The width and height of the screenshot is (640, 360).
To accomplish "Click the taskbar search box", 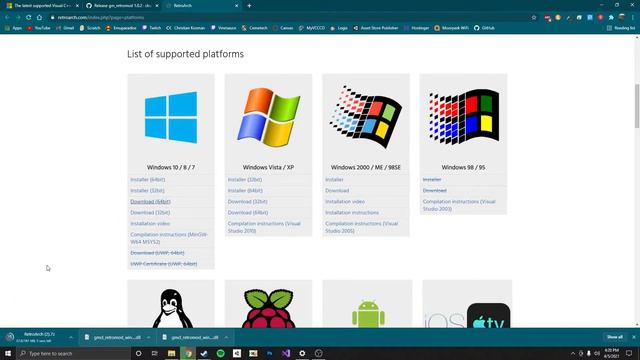I will [x=73, y=353].
